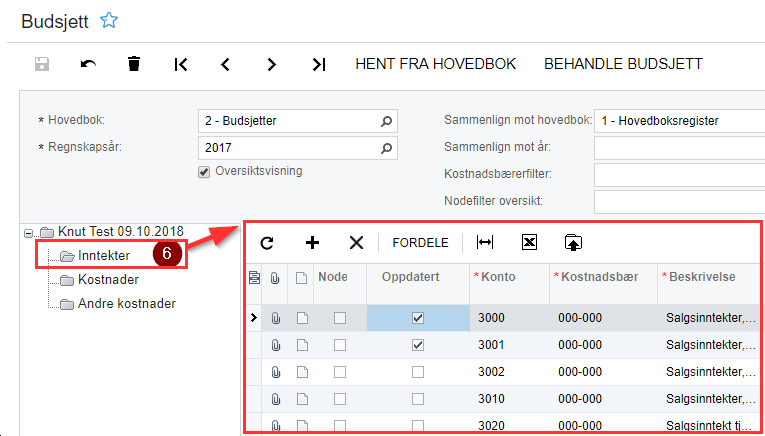Add a new row with the plus icon
The image size is (765, 436).
point(312,242)
